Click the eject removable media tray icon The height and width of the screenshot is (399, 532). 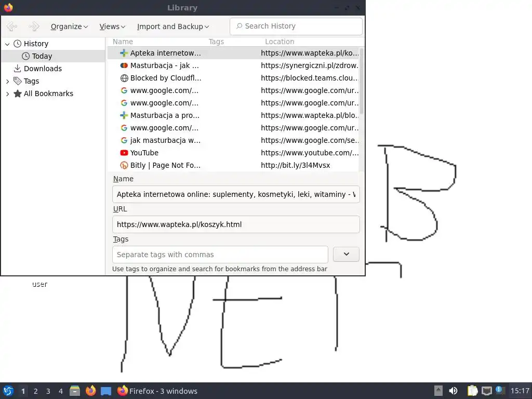[x=438, y=391]
